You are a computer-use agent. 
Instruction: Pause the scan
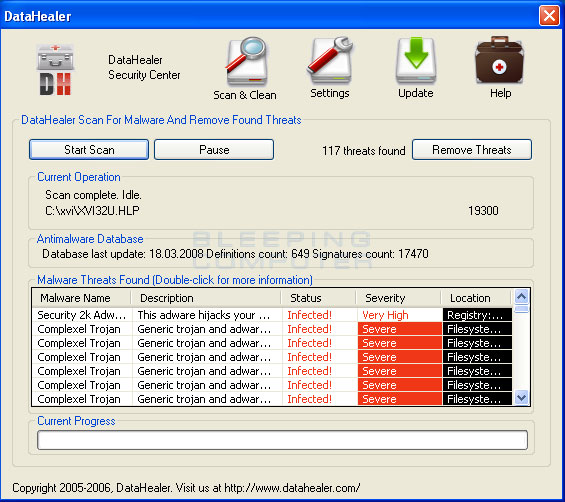(214, 150)
